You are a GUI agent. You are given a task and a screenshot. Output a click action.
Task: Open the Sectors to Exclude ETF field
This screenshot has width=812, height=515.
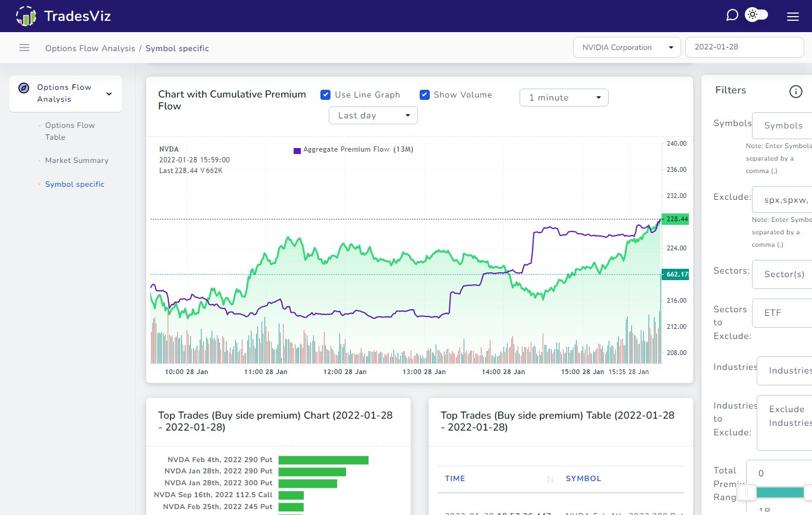click(x=782, y=313)
